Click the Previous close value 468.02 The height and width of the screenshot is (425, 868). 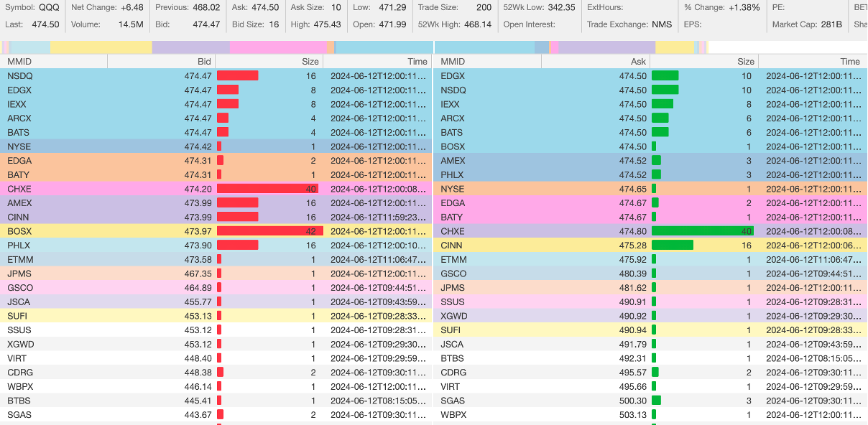coord(206,7)
